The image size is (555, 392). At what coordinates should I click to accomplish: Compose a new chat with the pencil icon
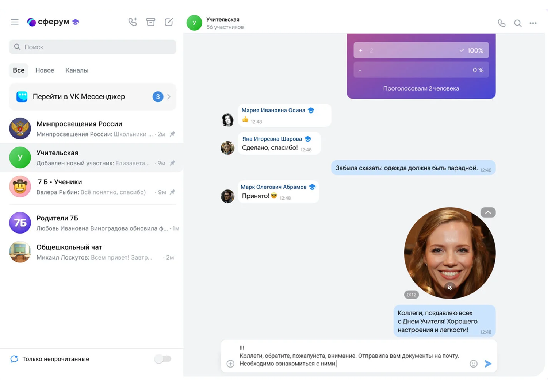169,22
